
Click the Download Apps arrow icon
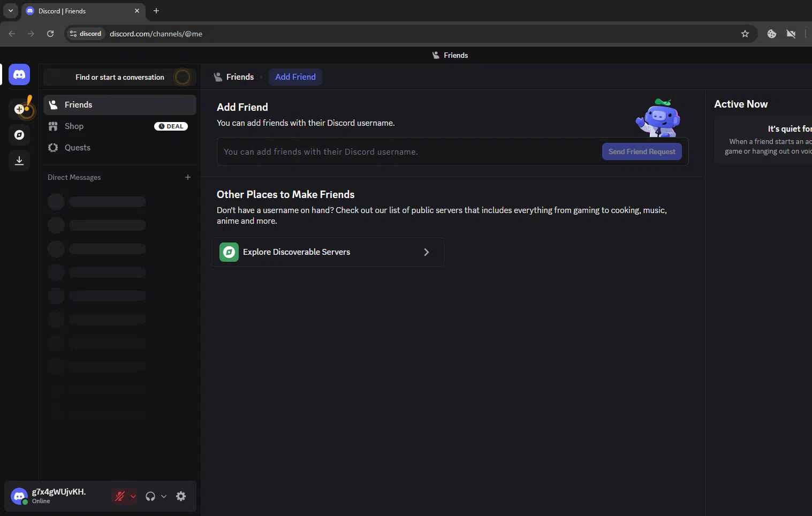[19, 161]
